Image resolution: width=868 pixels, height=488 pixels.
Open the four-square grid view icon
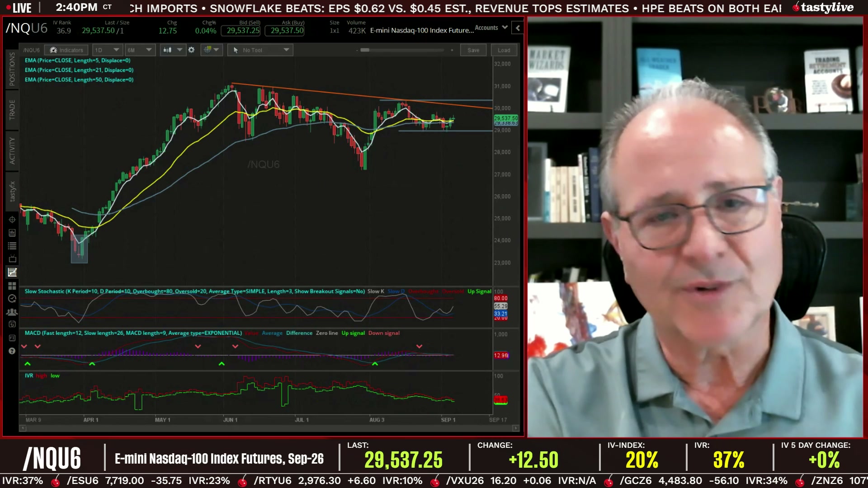tap(12, 286)
